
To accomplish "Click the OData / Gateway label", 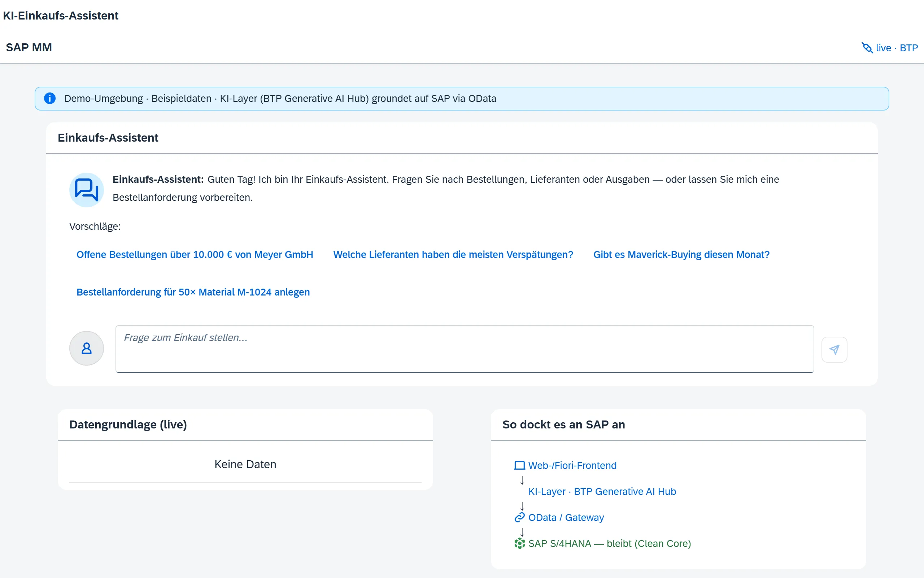I will (x=566, y=517).
